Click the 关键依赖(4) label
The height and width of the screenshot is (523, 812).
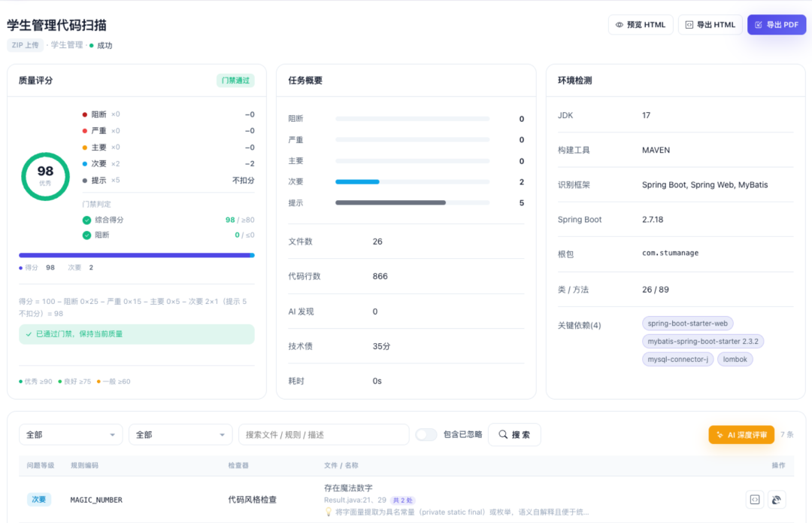click(x=579, y=326)
